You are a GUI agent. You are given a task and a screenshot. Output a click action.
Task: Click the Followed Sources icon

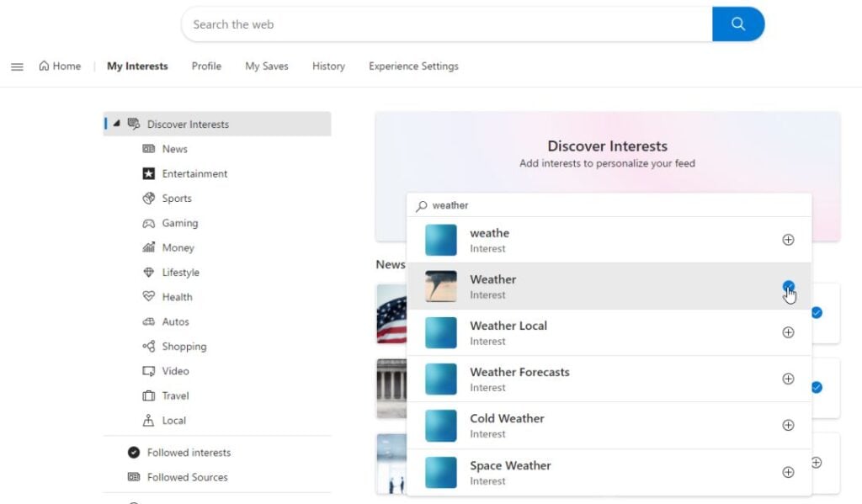tap(134, 477)
